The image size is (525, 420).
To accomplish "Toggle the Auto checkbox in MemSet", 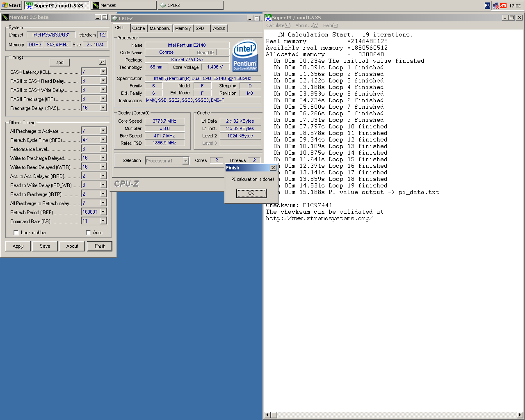I will (x=88, y=233).
